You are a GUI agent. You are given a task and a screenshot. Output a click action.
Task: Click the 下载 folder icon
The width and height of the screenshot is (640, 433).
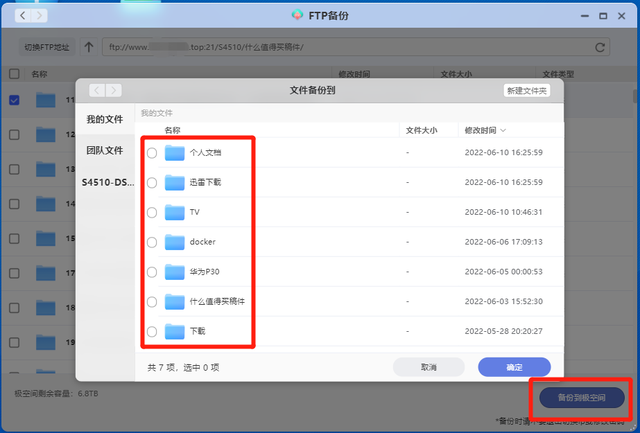[175, 331]
